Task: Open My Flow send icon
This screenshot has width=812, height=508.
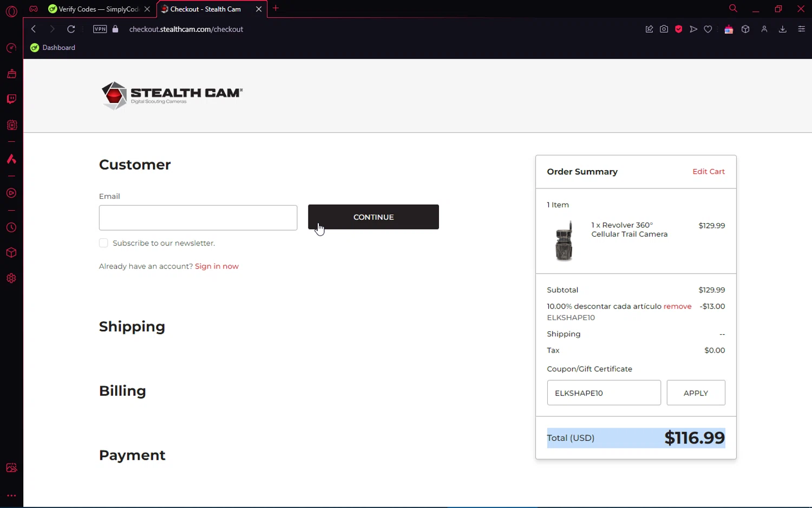Action: click(693, 29)
